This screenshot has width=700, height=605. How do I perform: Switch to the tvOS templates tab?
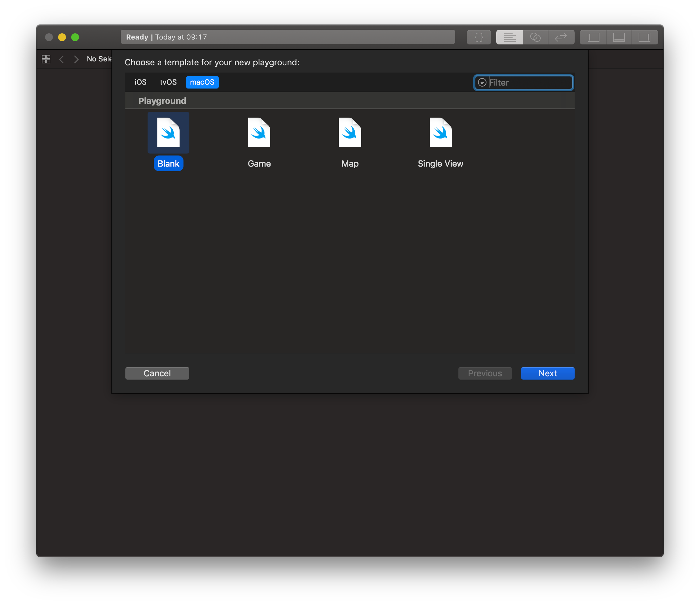(x=168, y=82)
